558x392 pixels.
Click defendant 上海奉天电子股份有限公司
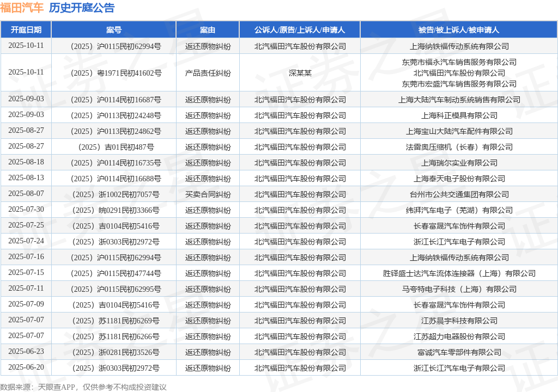[459, 179]
